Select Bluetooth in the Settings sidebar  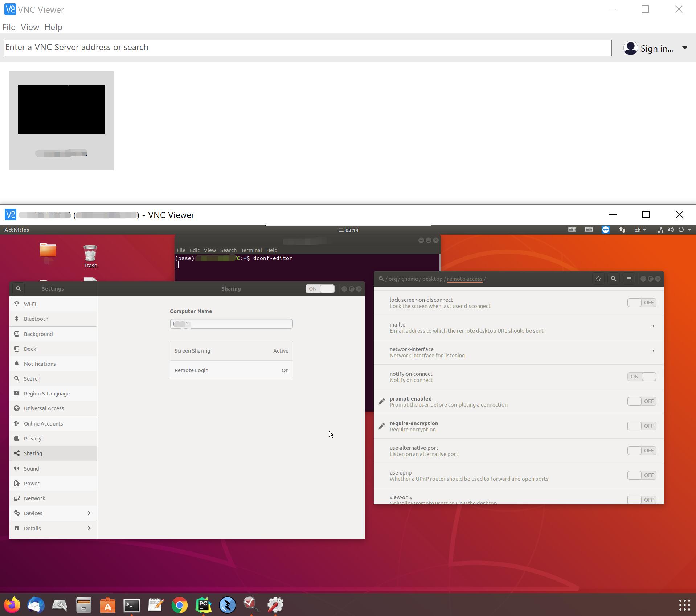pos(53,319)
